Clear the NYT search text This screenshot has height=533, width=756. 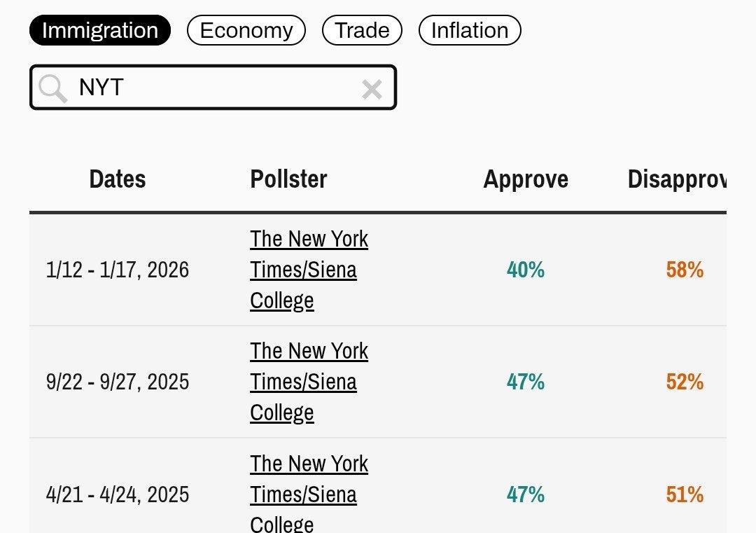pyautogui.click(x=372, y=89)
